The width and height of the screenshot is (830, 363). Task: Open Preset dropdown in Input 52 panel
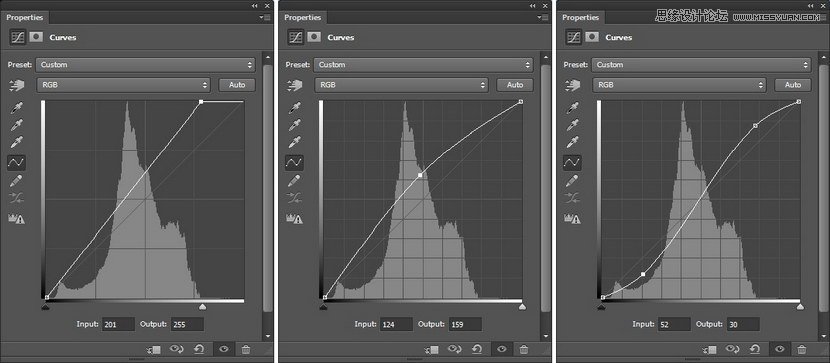(x=701, y=65)
